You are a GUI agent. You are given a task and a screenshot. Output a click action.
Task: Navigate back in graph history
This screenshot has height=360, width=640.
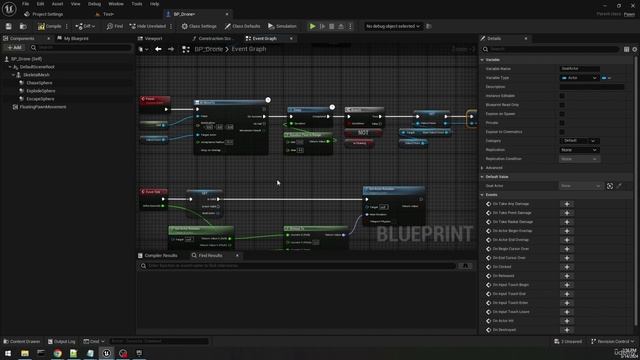158,49
